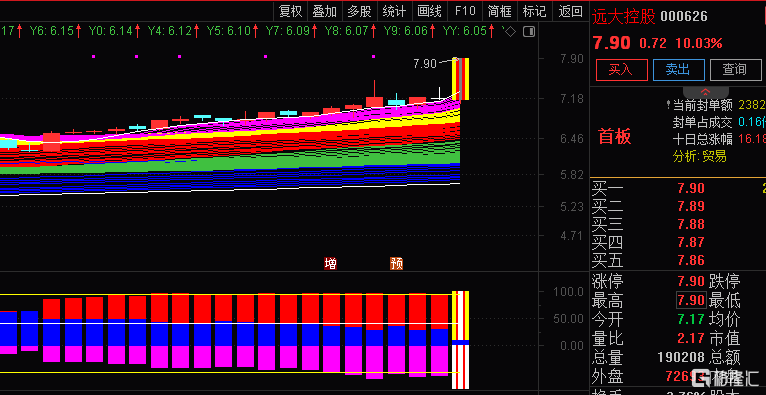766x395 pixels.
Task: Click the 买入 buy button
Action: 621,70
